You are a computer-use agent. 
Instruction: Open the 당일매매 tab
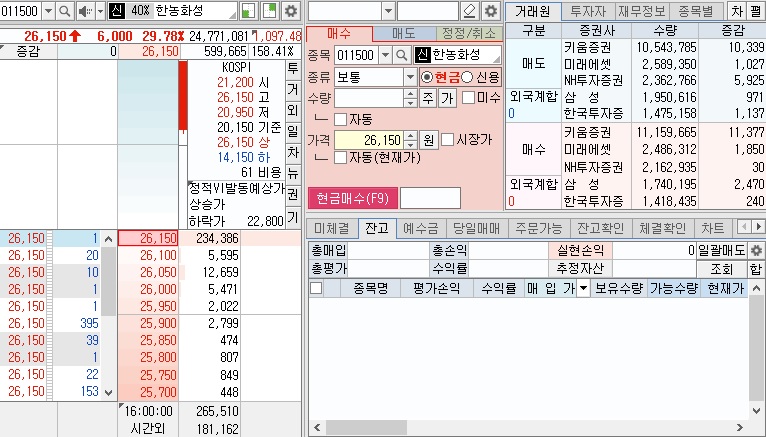476,228
